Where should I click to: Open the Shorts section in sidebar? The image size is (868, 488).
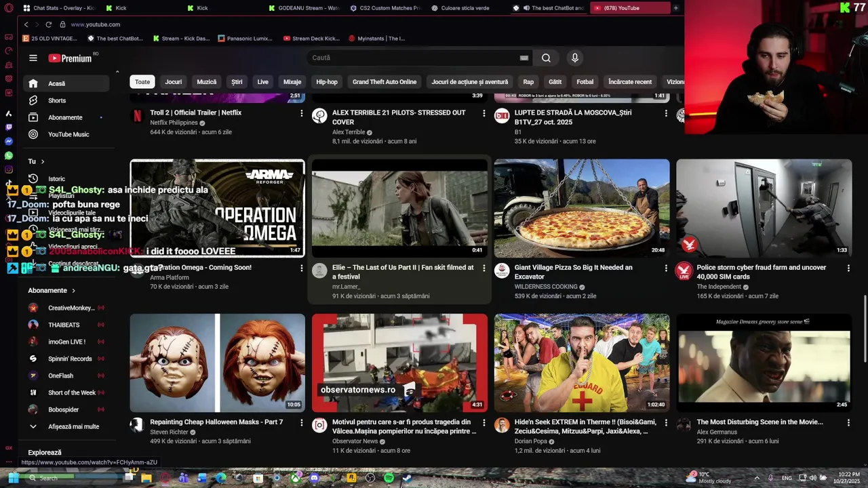tap(66, 100)
